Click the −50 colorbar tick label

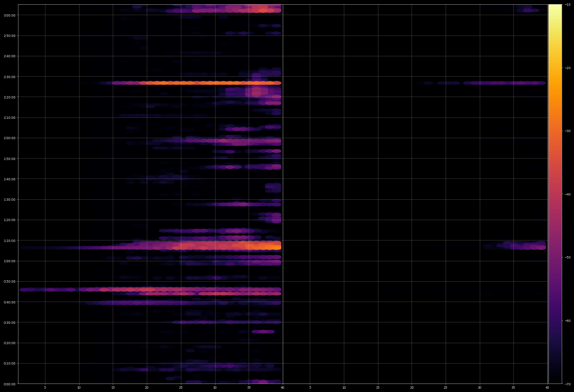[567, 257]
